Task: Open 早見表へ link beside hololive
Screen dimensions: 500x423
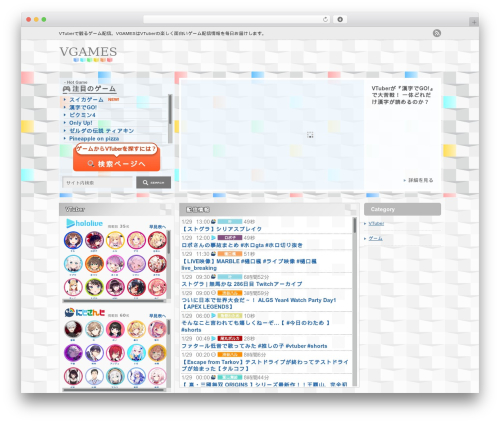Action: tap(157, 227)
